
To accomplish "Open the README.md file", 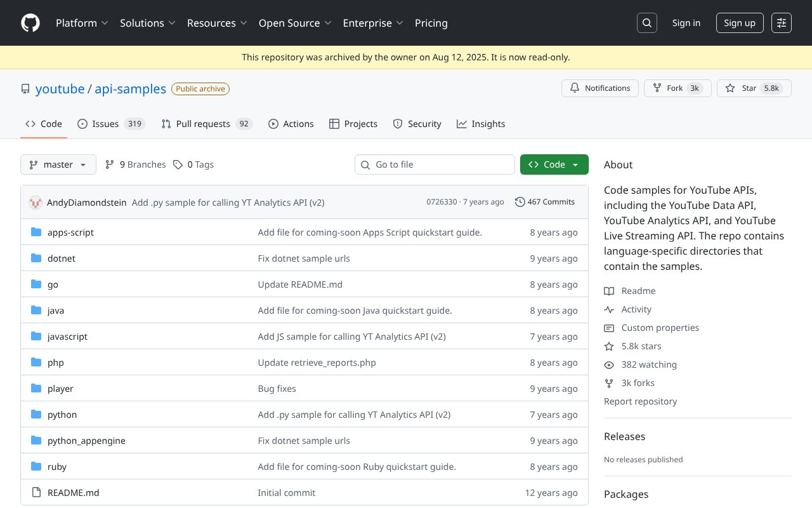I will click(73, 493).
